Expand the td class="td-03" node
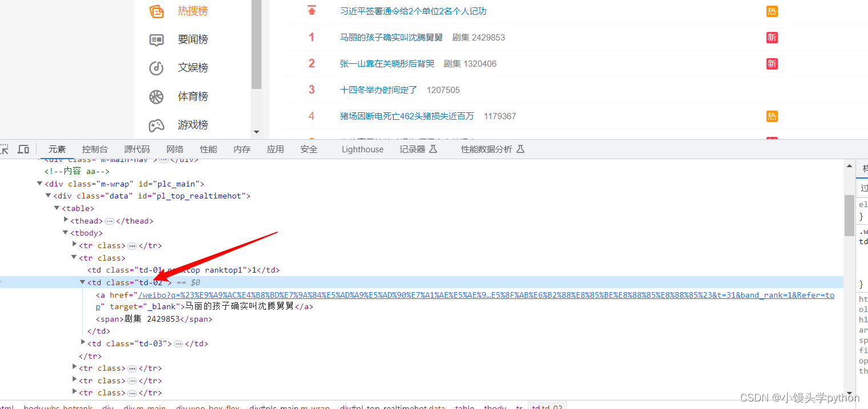The width and height of the screenshot is (868, 409). tap(83, 343)
